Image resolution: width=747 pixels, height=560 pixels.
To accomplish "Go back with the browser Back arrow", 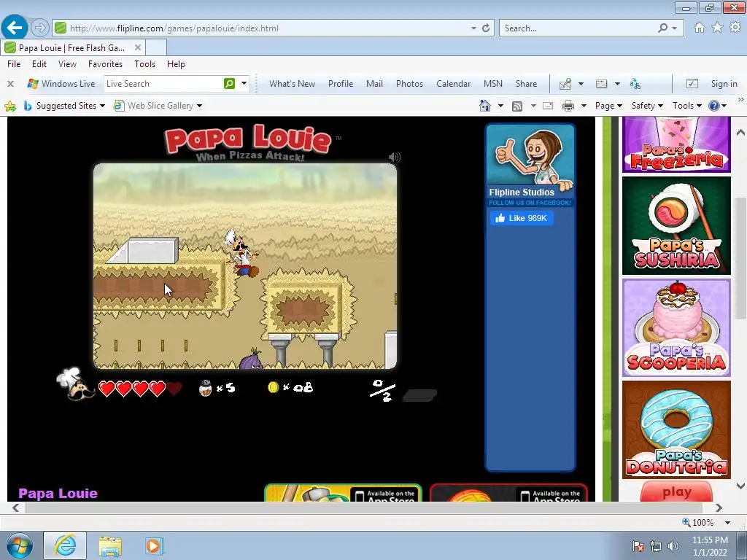I will point(15,28).
